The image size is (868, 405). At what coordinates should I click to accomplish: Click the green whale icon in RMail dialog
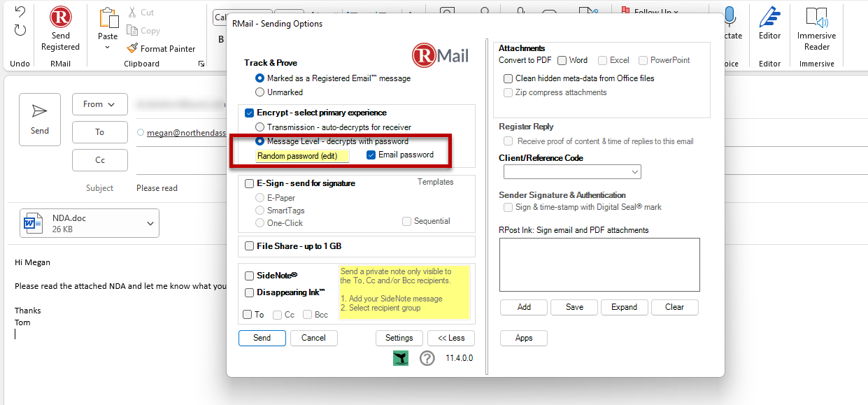401,358
